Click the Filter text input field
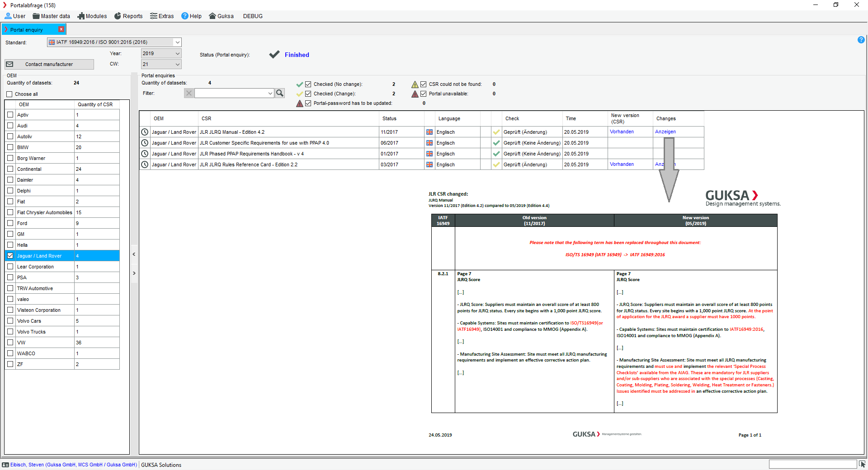Image resolution: width=868 pixels, height=470 pixels. tap(231, 93)
